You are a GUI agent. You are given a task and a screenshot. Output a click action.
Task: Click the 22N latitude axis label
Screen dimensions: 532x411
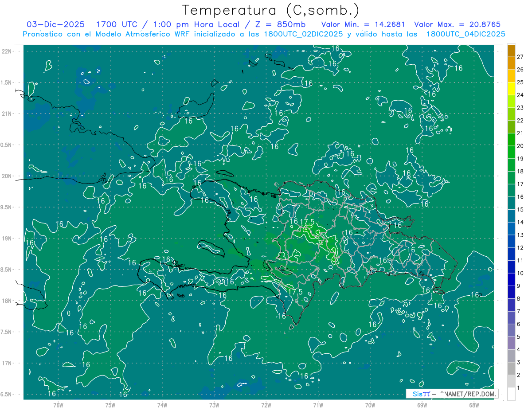tap(7, 51)
